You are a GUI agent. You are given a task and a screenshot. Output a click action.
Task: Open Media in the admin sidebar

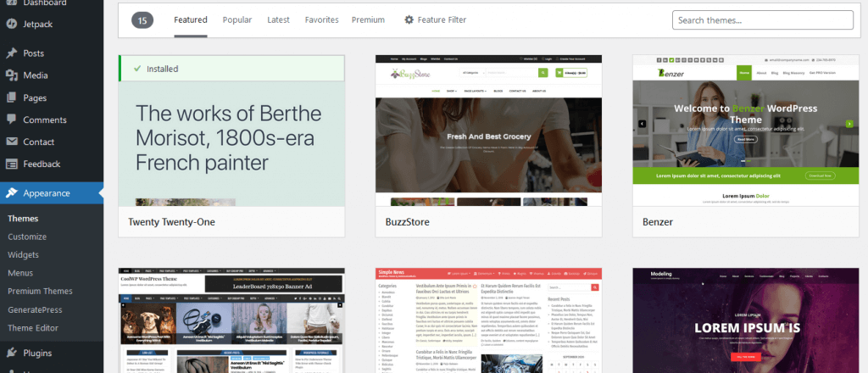(36, 75)
